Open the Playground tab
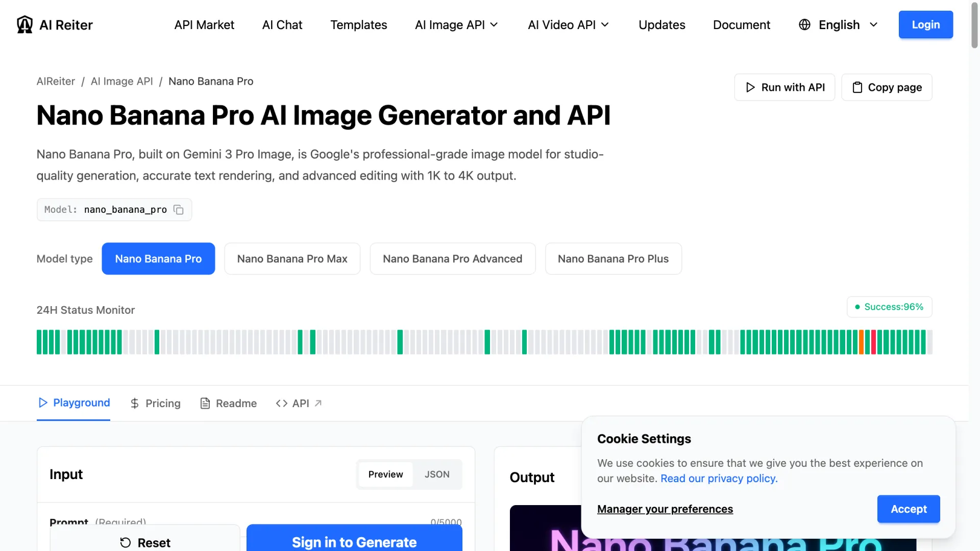The height and width of the screenshot is (551, 980). pyautogui.click(x=73, y=403)
